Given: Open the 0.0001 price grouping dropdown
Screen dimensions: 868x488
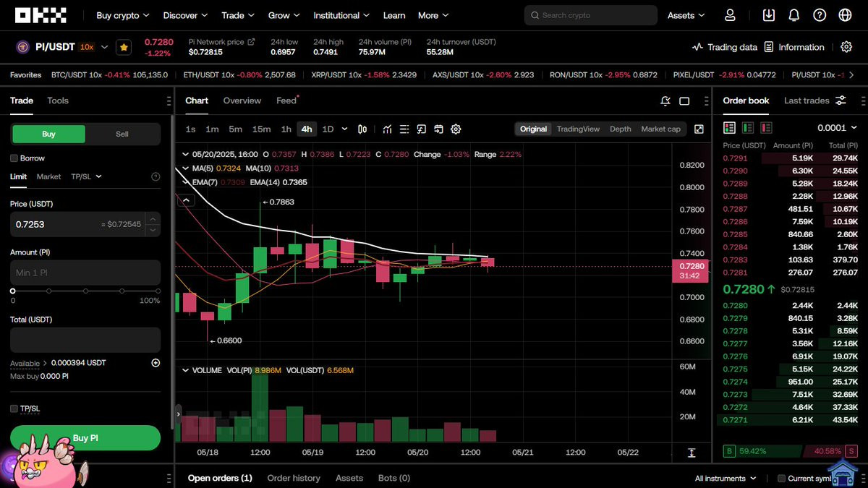Looking at the screenshot, I should (837, 127).
